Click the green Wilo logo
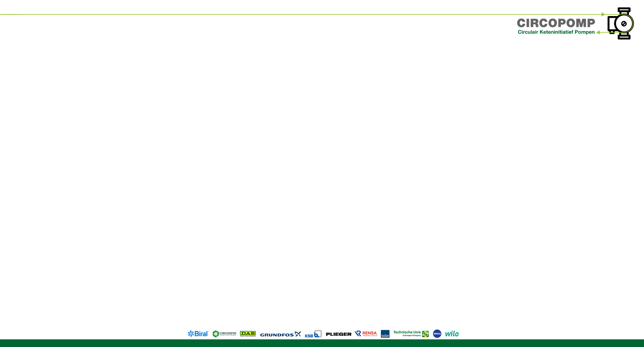This screenshot has width=644, height=347. (x=452, y=334)
